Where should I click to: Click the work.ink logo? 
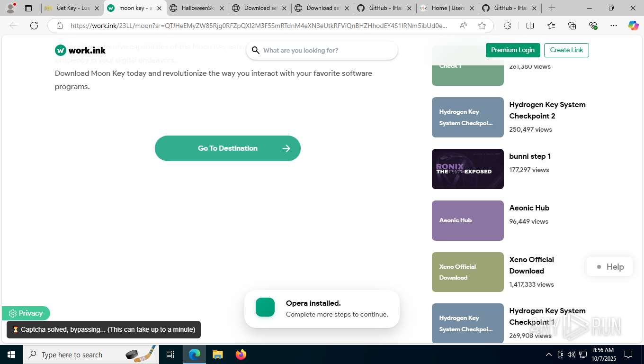click(x=80, y=50)
